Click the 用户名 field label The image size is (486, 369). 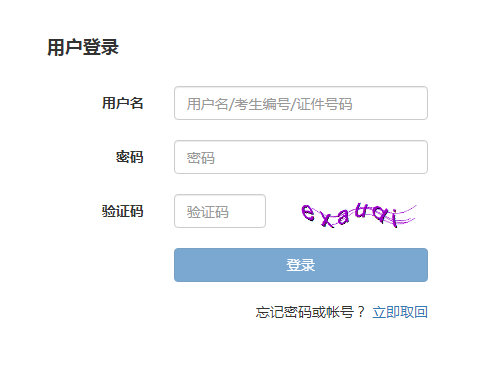pos(123,103)
